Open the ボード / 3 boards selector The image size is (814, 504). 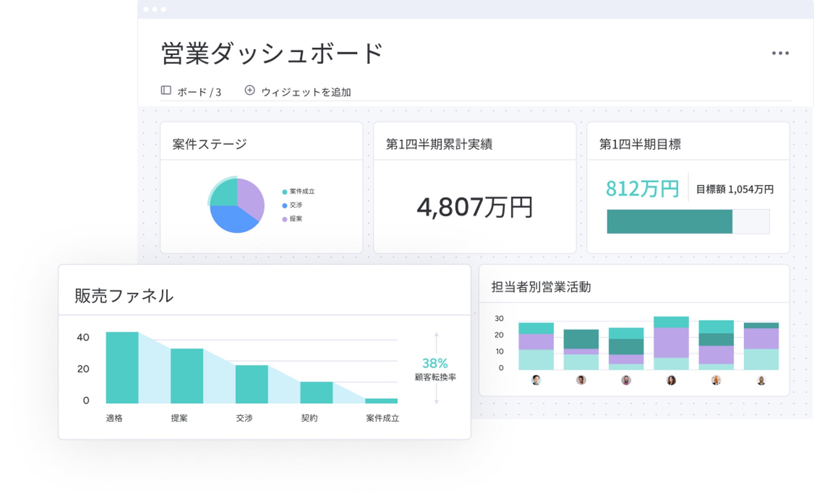pyautogui.click(x=199, y=92)
